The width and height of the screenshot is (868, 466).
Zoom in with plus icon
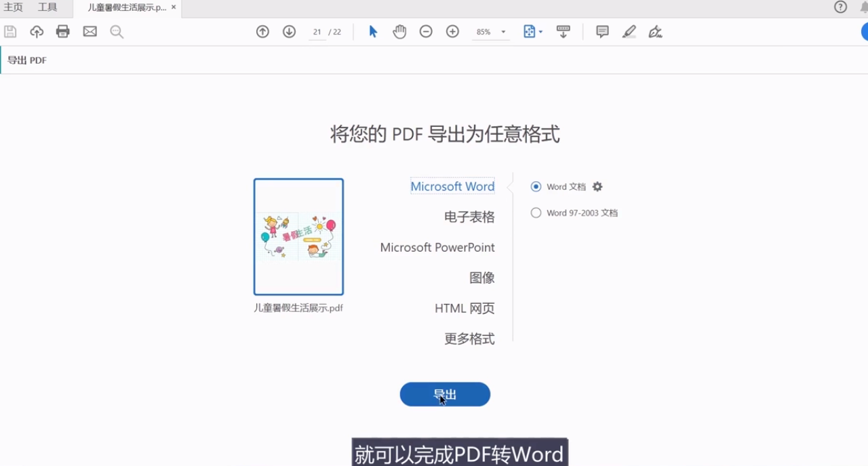453,32
